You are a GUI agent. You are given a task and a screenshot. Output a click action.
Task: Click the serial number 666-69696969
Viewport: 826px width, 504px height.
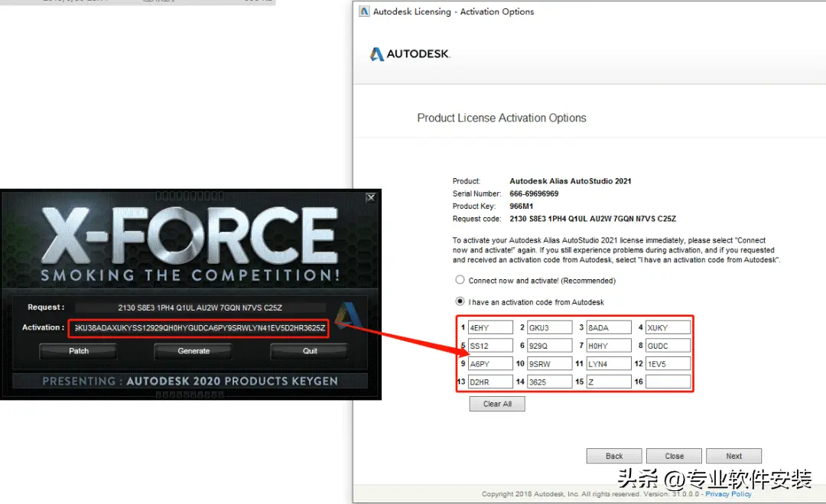[534, 193]
